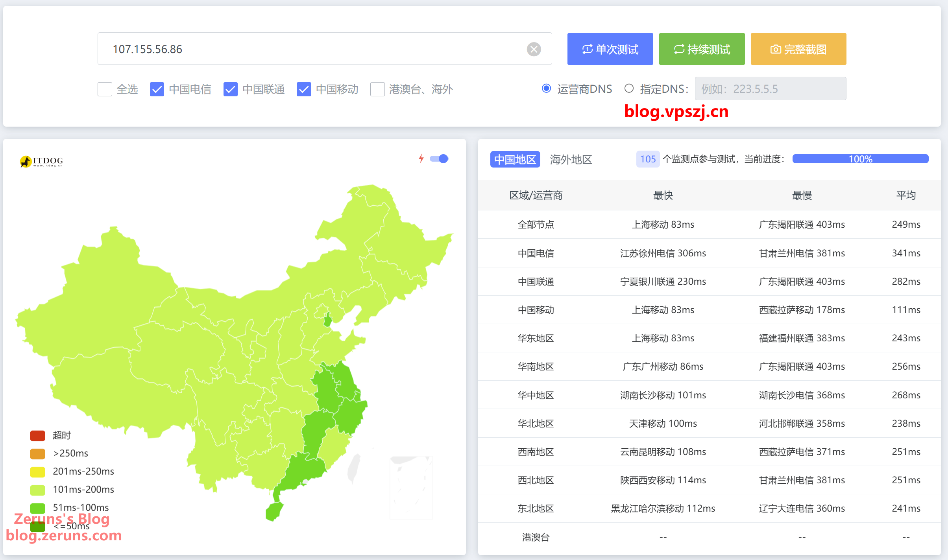This screenshot has height=560, width=948.
Task: Click 湖南长沙电信 368ms cell
Action: pos(802,395)
